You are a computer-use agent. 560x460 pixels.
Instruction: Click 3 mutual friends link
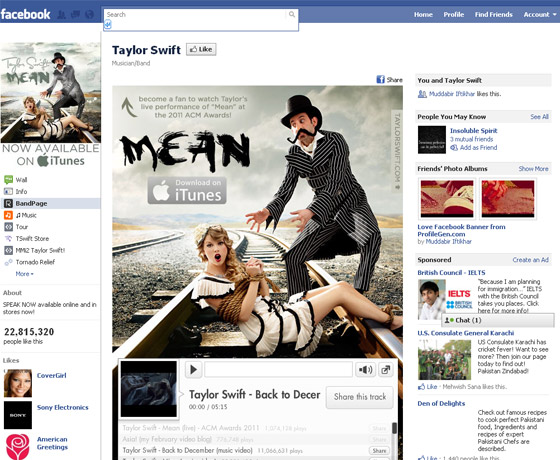coord(471,139)
